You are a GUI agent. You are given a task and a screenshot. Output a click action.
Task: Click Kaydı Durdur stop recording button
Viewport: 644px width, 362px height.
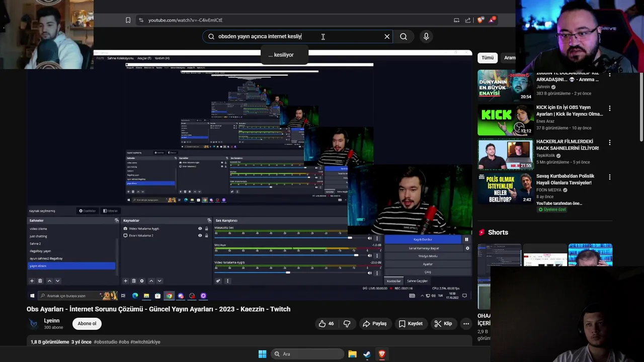click(x=423, y=239)
